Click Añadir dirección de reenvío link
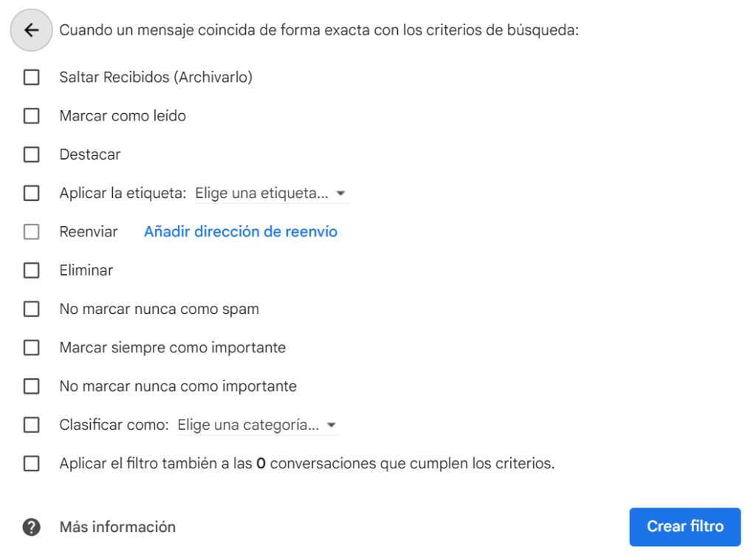This screenshot has height=560, width=756. tap(240, 231)
